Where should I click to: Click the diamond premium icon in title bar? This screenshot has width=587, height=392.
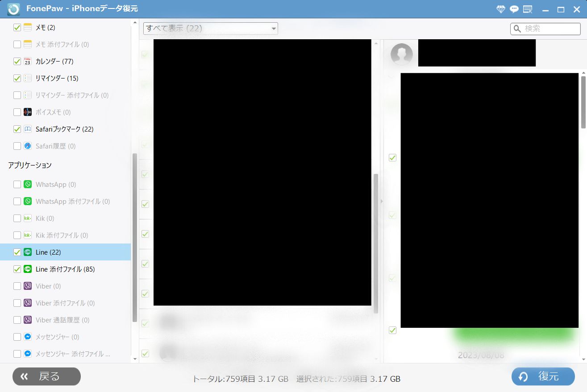[500, 9]
